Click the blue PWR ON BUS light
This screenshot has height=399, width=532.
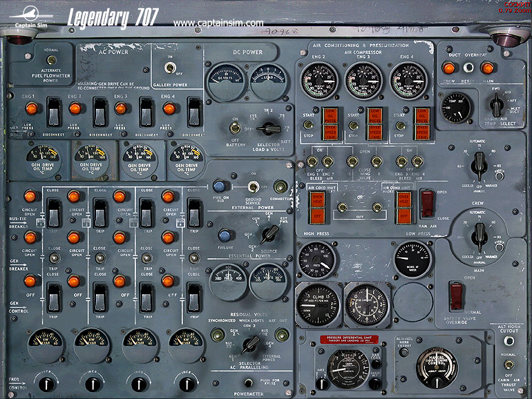(220, 186)
